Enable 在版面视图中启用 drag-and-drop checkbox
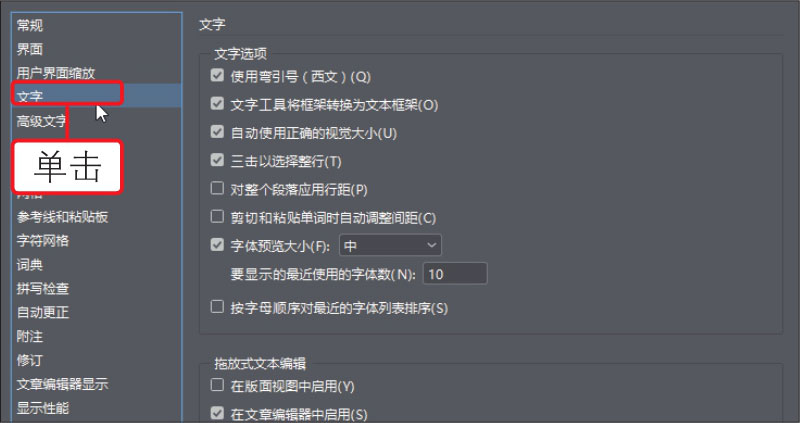Screen dimensions: 800x423 click(218, 386)
